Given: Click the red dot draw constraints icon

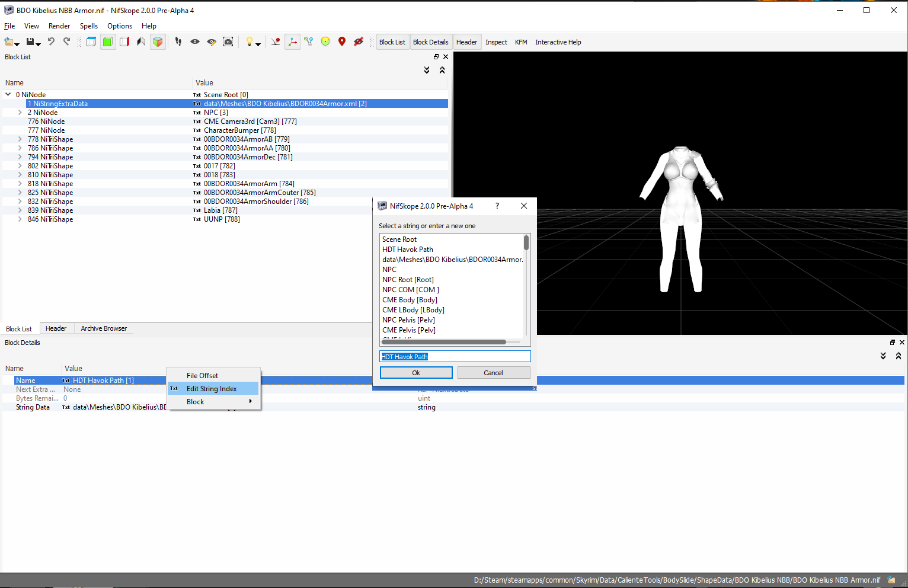Looking at the screenshot, I should tap(276, 41).
